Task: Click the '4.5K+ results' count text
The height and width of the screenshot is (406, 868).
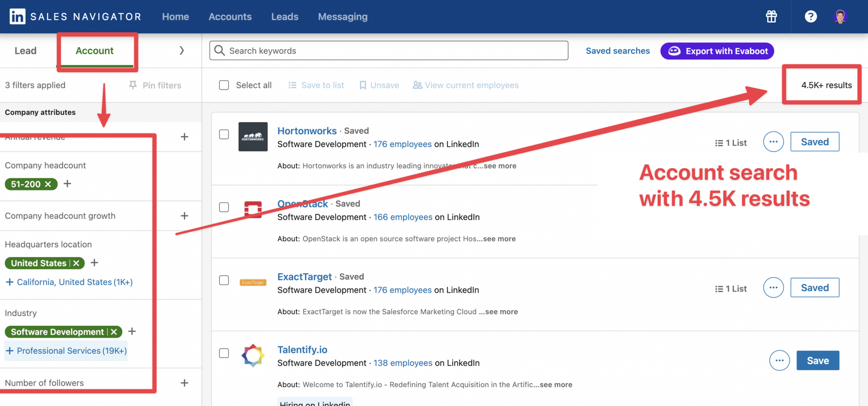Action: click(x=826, y=85)
